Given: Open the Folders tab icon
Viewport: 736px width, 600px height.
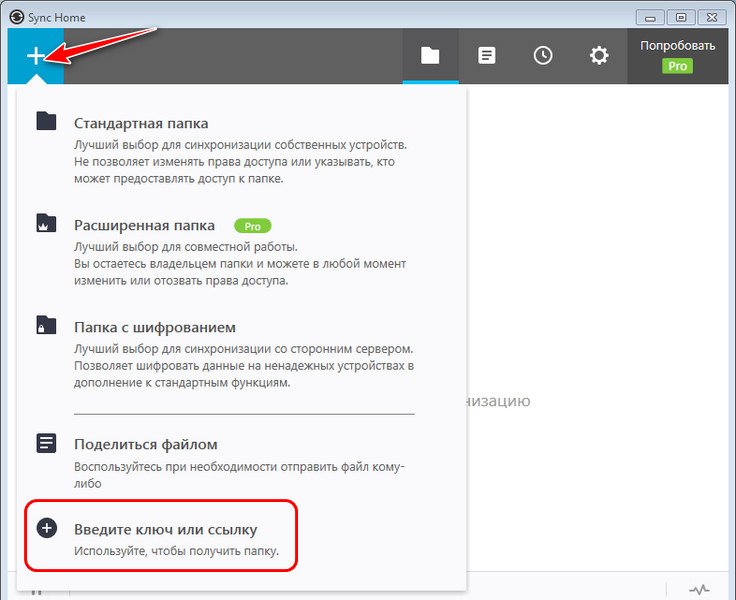Looking at the screenshot, I should (430, 55).
